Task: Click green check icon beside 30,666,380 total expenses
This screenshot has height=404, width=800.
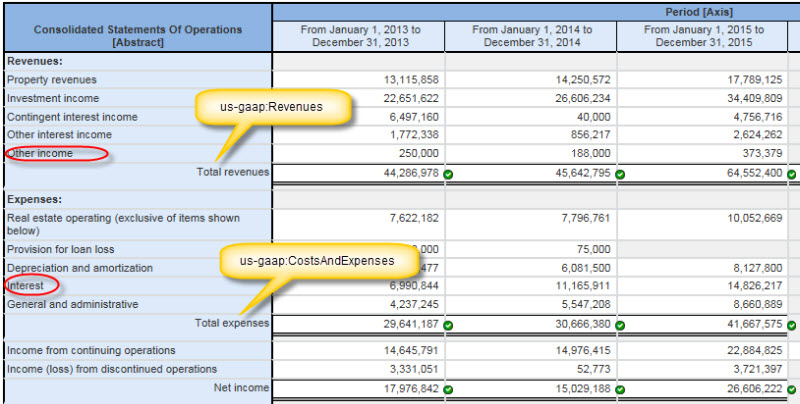Action: tap(620, 325)
